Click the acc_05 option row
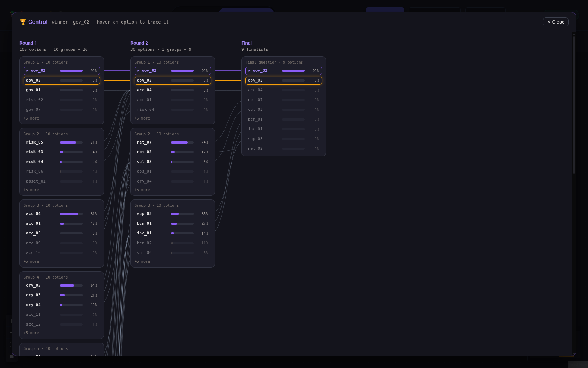 (x=62, y=233)
